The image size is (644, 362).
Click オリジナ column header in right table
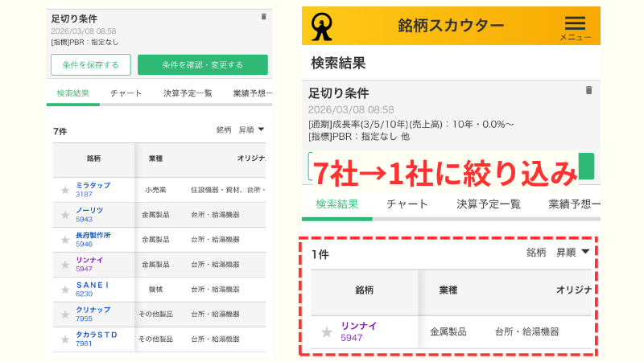(574, 290)
